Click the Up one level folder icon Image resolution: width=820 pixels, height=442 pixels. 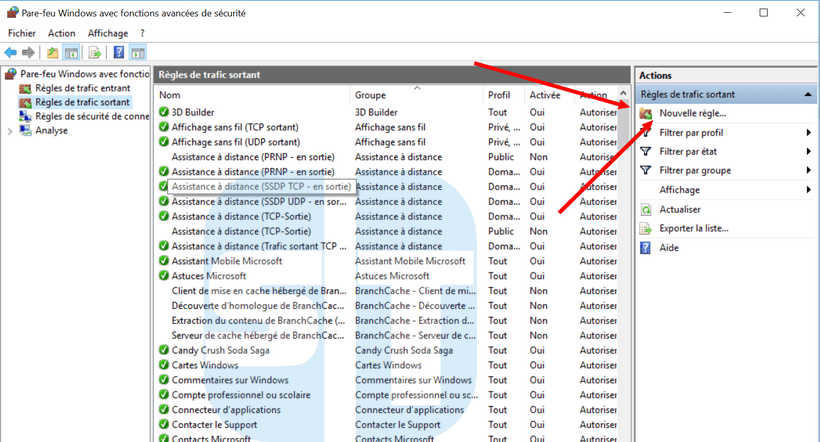(x=53, y=52)
